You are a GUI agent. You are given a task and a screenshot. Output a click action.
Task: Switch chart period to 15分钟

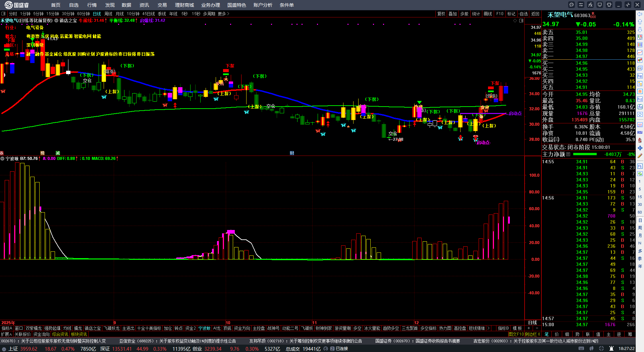52,14
